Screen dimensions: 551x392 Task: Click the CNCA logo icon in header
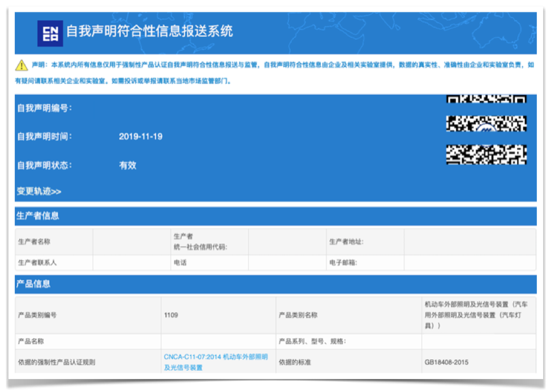pyautogui.click(x=50, y=33)
